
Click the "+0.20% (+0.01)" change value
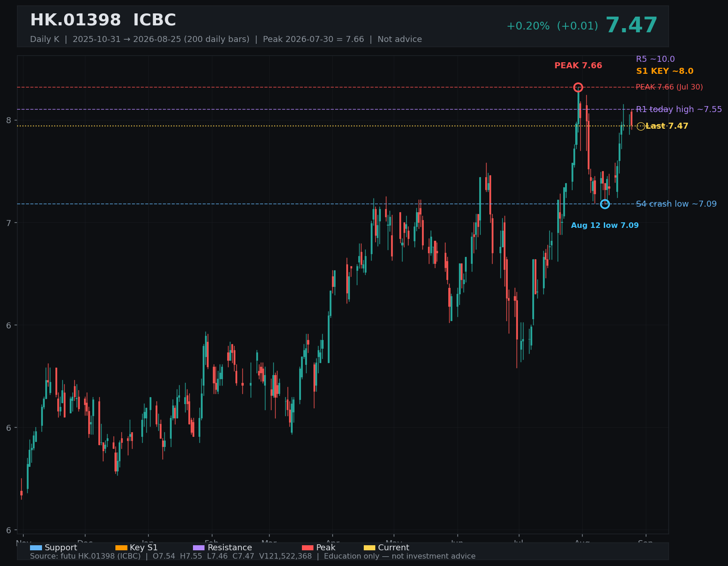tap(552, 26)
